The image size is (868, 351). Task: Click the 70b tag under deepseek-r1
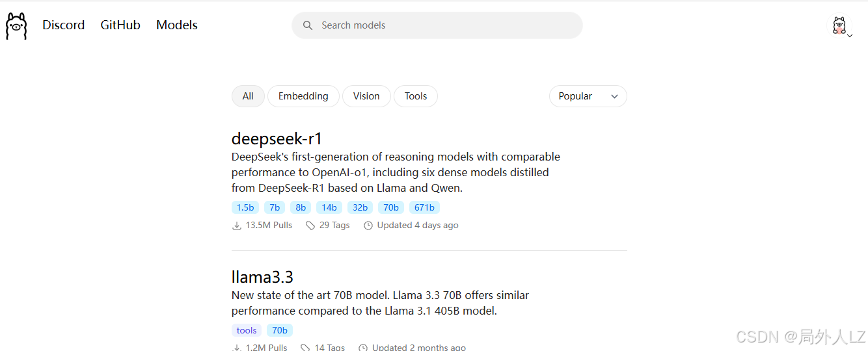pos(391,207)
